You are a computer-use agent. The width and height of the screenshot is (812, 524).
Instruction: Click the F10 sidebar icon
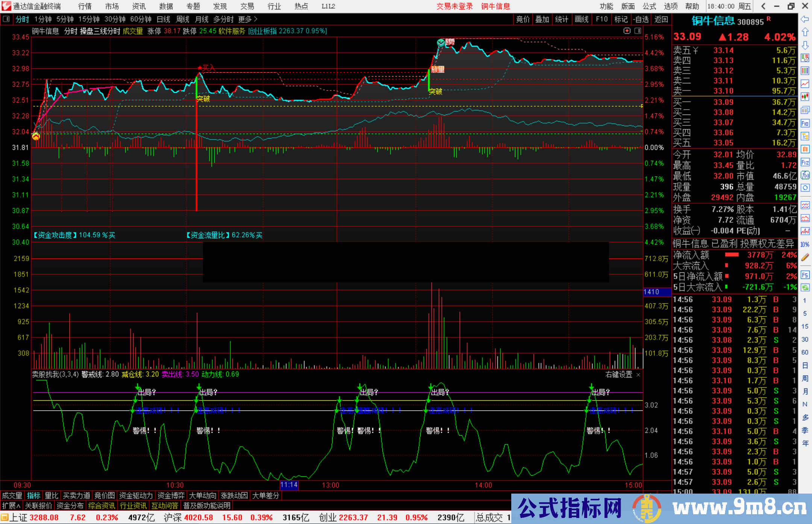805,123
